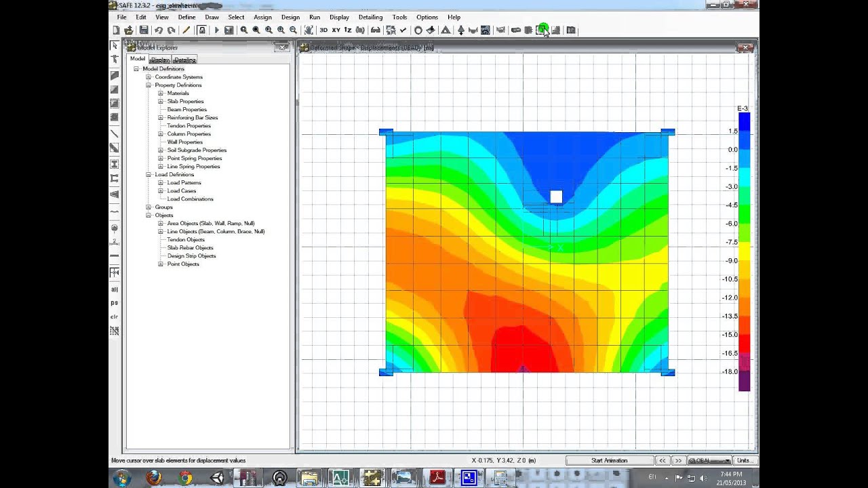Click the Run Analysis play icon
Viewport: 868px width, 488px height.
(216, 30)
